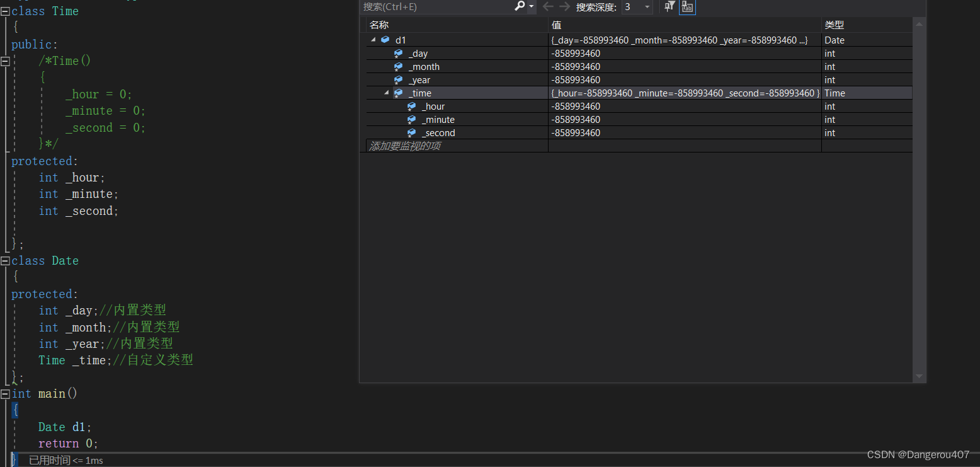Click the search back arrow in watch toolbar
The width and height of the screenshot is (980, 467).
[x=548, y=6]
